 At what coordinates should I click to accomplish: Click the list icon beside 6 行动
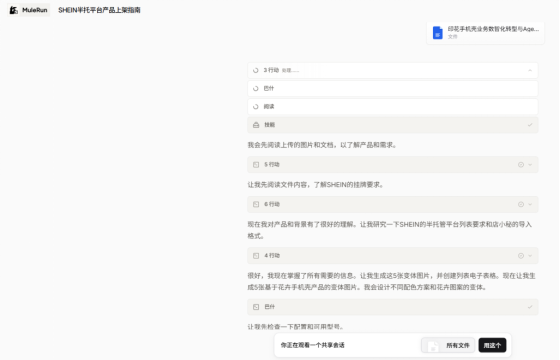pos(256,204)
